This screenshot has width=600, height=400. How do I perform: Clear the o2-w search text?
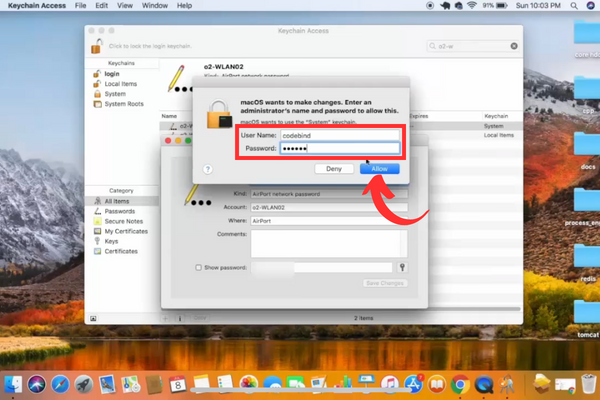coord(514,46)
